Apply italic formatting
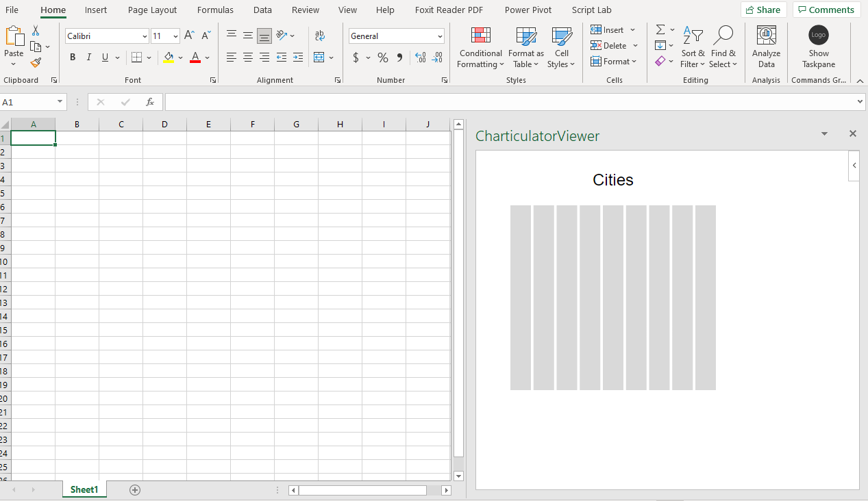Screen dimensions: 868x501 click(x=88, y=57)
